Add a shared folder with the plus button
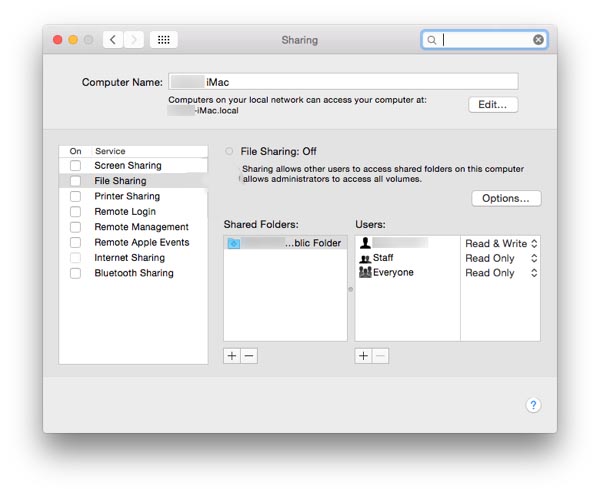Viewport: 600px width, 495px height. (232, 356)
